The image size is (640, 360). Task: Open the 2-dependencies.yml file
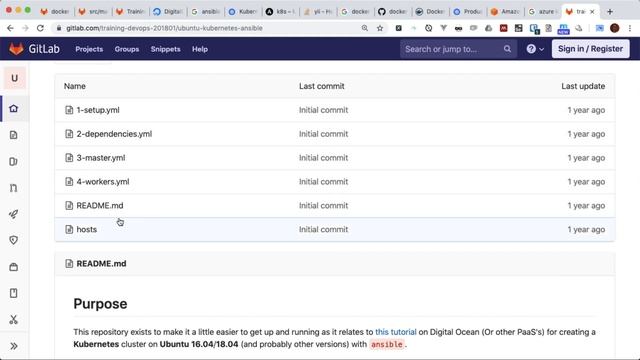click(114, 134)
